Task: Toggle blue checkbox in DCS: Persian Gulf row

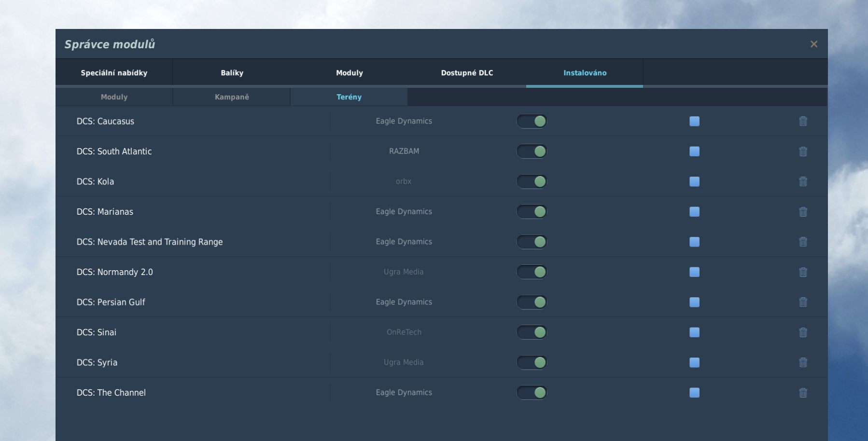Action: click(694, 302)
